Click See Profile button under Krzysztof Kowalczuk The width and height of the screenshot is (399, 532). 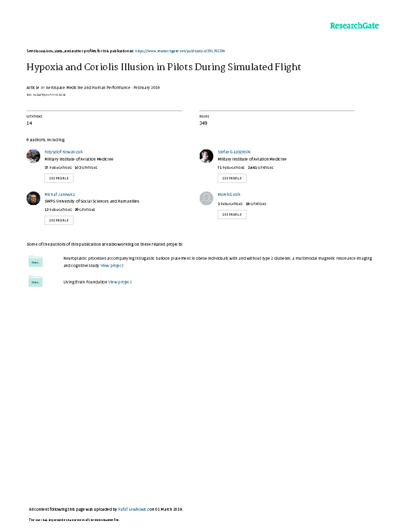point(59,178)
